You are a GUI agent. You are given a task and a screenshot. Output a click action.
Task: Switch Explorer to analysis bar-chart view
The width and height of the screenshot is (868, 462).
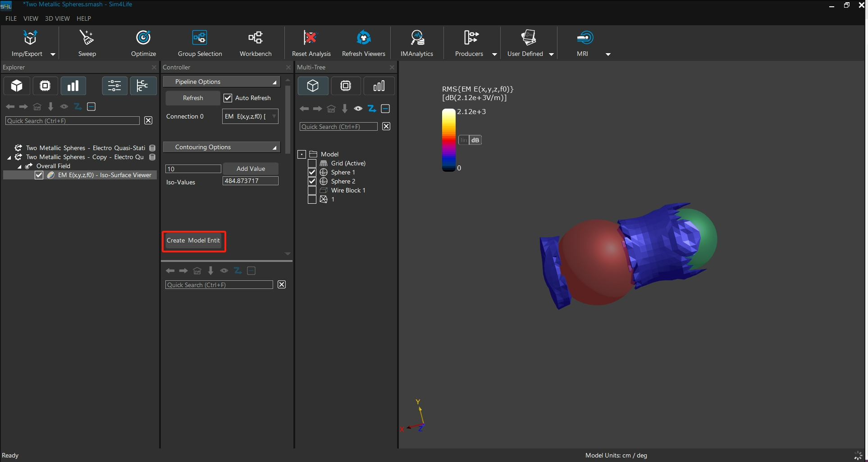73,86
